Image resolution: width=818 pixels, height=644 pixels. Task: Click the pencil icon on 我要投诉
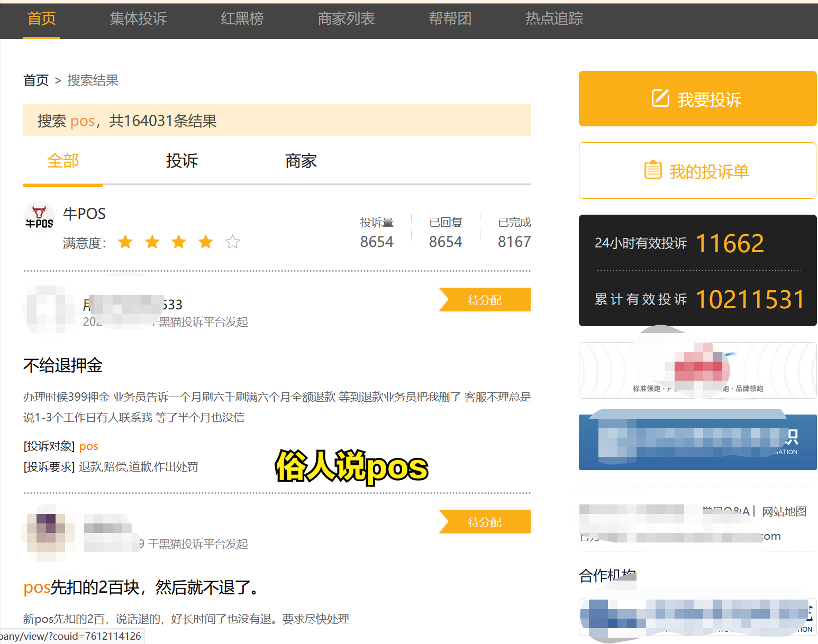point(660,98)
